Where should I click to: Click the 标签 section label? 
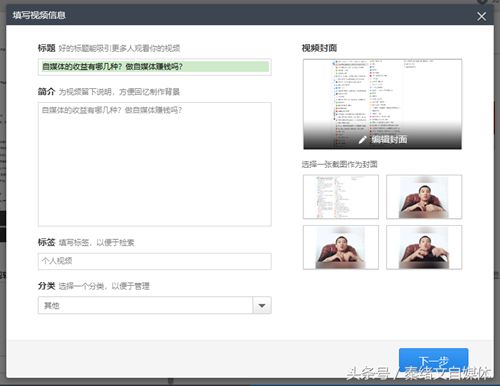(x=46, y=242)
